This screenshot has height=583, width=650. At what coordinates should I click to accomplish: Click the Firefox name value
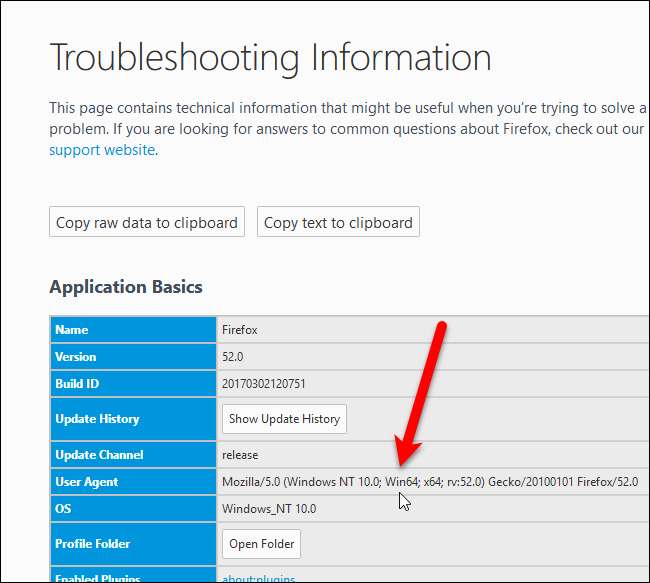point(240,330)
